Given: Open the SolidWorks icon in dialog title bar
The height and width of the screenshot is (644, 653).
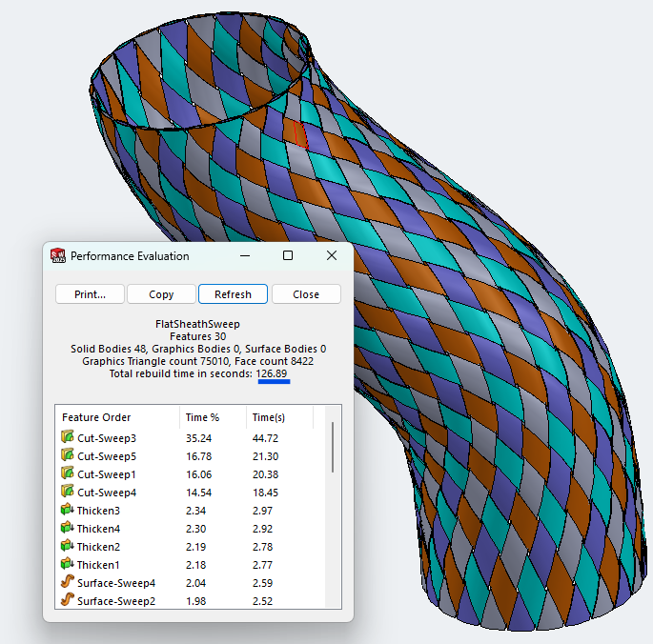Looking at the screenshot, I should (x=58, y=256).
